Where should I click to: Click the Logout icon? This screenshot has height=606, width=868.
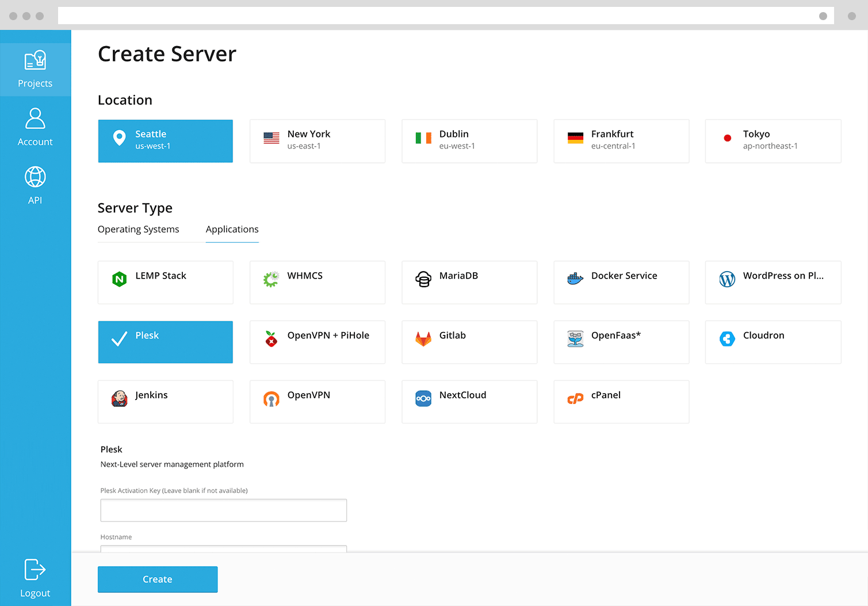point(35,570)
